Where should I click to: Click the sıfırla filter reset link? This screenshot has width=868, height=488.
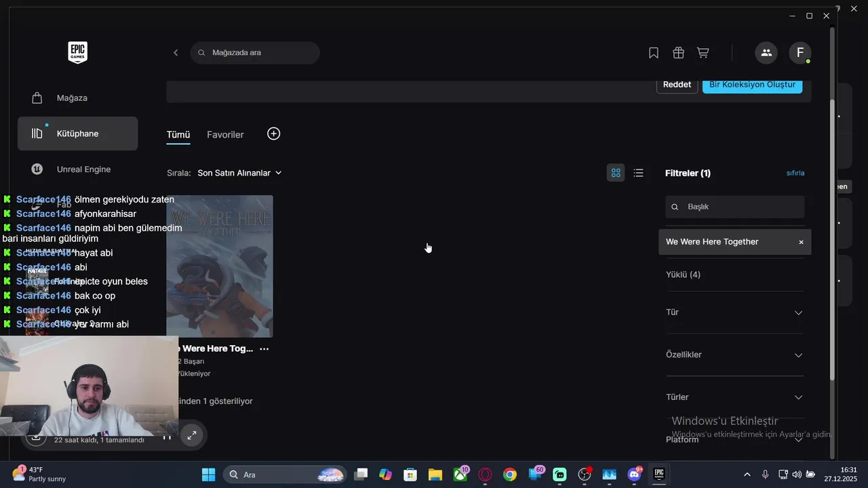795,173
